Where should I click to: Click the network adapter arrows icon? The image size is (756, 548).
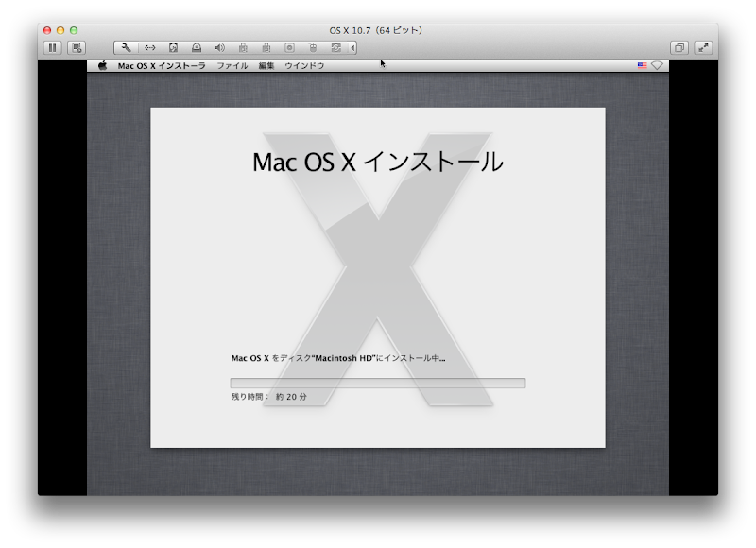[x=150, y=48]
